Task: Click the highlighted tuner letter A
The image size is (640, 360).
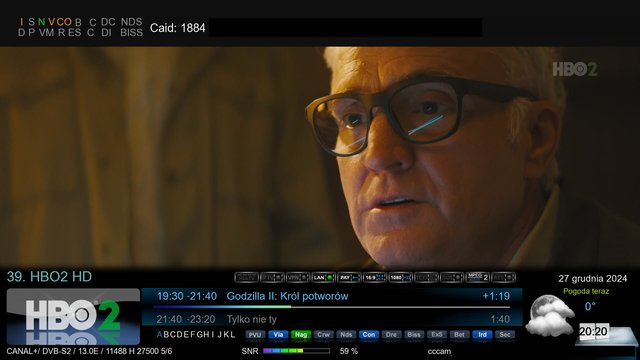Action: (x=160, y=335)
